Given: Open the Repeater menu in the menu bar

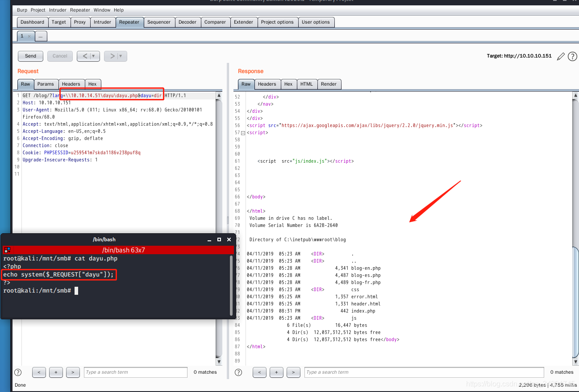Looking at the screenshot, I should [x=79, y=10].
